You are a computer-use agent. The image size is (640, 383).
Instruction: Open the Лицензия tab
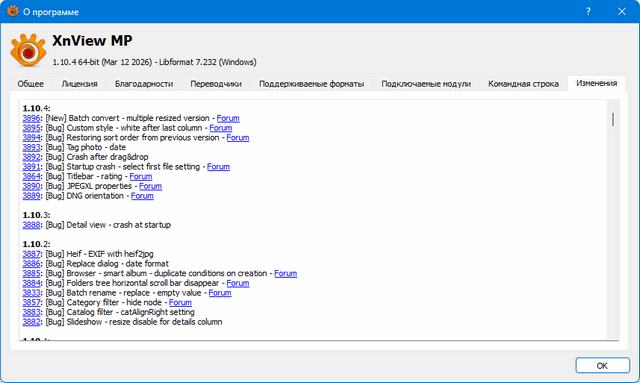79,84
